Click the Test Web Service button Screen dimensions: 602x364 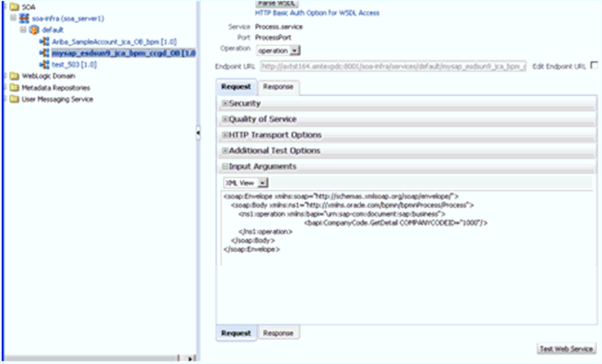point(567,348)
